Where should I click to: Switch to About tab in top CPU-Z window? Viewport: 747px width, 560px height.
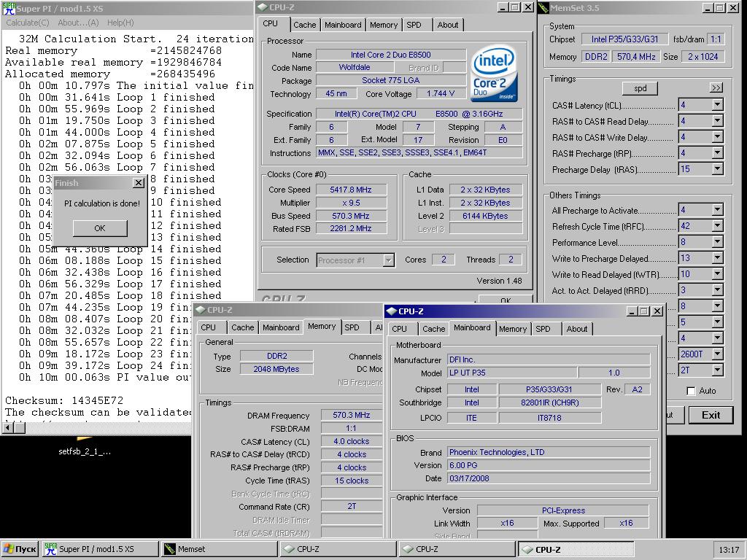[448, 25]
